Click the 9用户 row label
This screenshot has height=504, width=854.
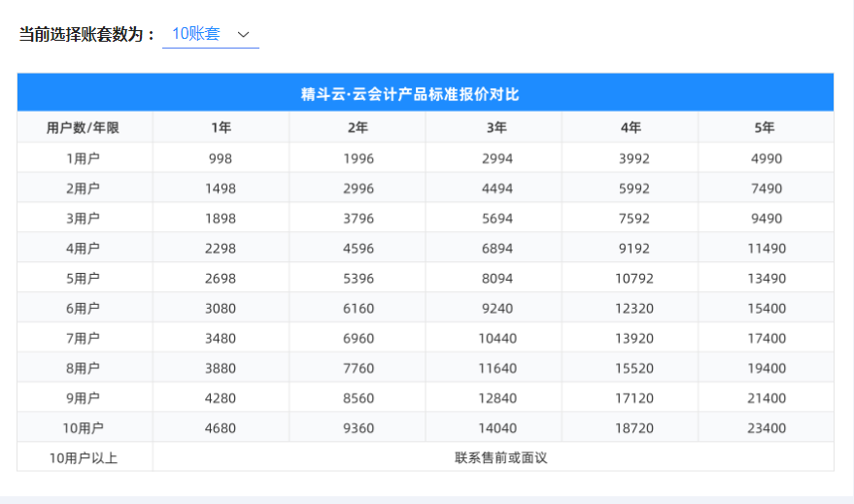pos(85,397)
